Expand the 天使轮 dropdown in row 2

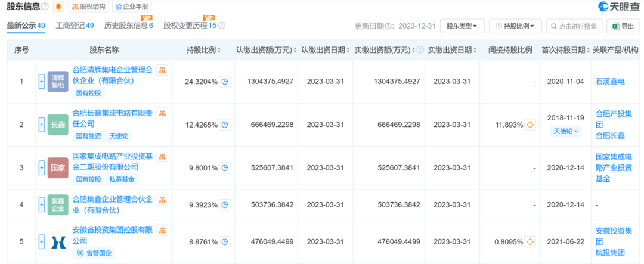(565, 131)
